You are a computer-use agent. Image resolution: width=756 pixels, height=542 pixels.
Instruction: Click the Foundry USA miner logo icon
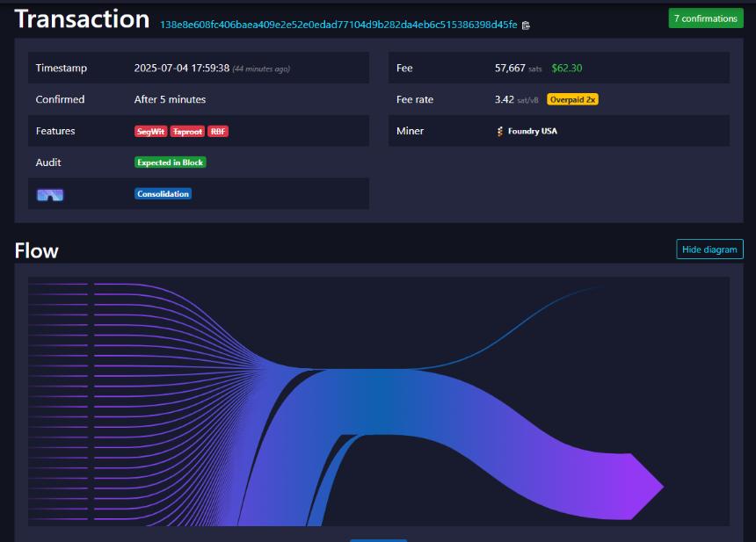click(500, 131)
